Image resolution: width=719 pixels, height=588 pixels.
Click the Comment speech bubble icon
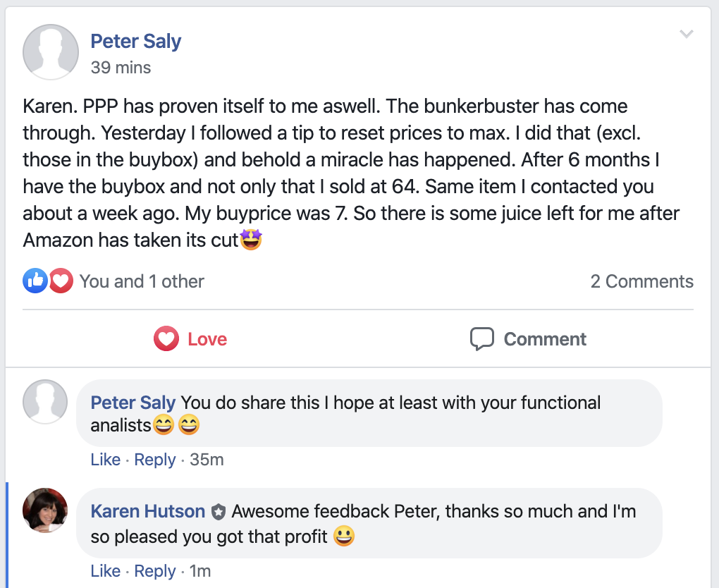(x=483, y=338)
